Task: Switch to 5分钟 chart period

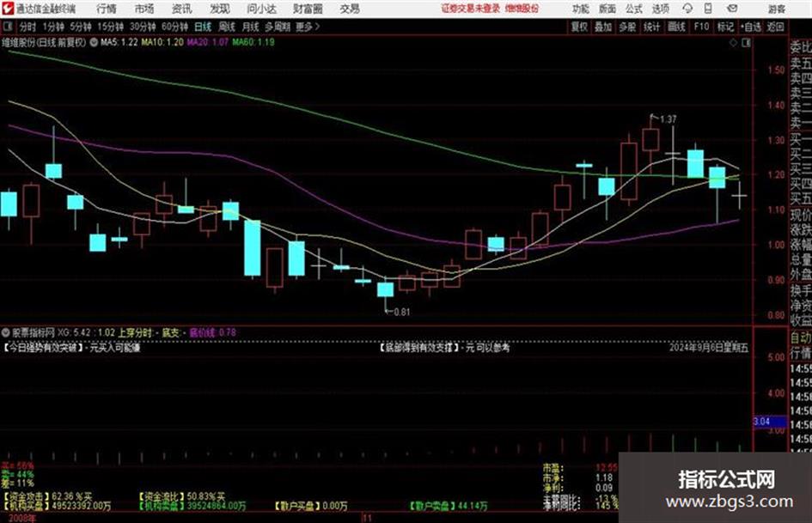Action: [x=80, y=27]
